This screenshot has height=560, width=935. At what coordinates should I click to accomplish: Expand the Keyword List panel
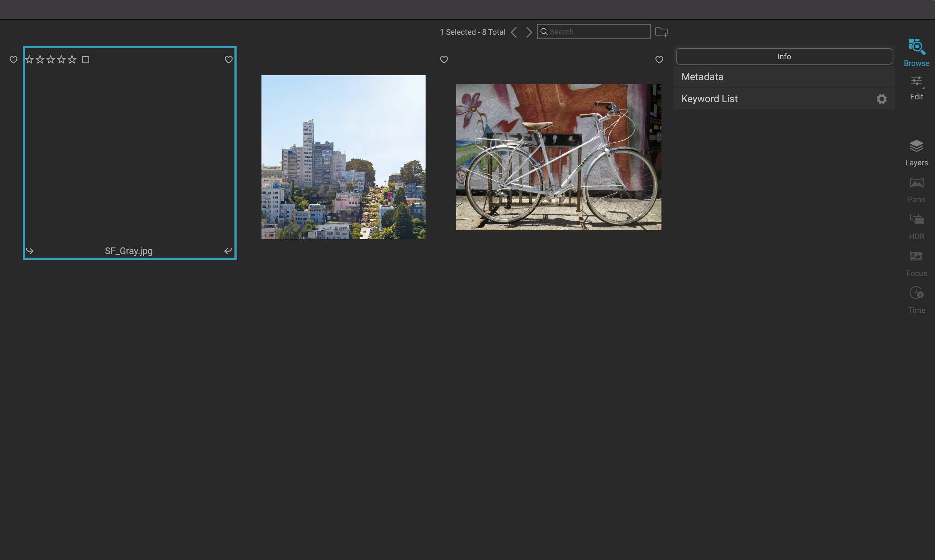pos(709,99)
